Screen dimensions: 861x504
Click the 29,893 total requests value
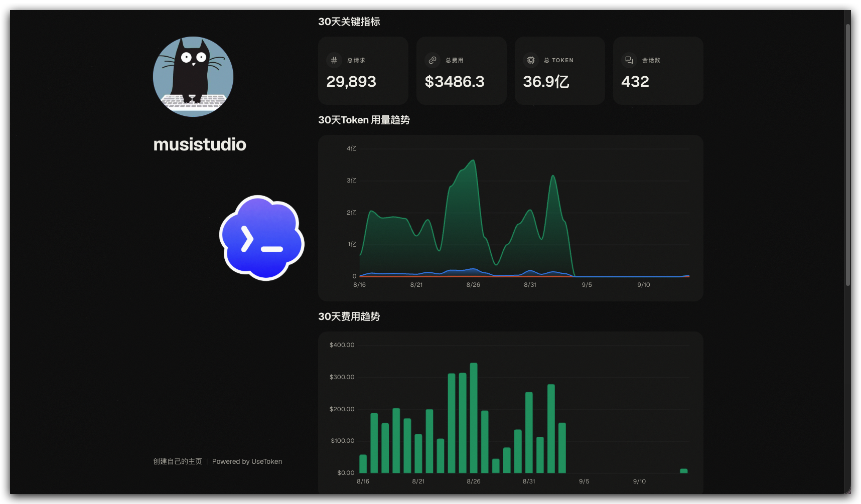(351, 81)
